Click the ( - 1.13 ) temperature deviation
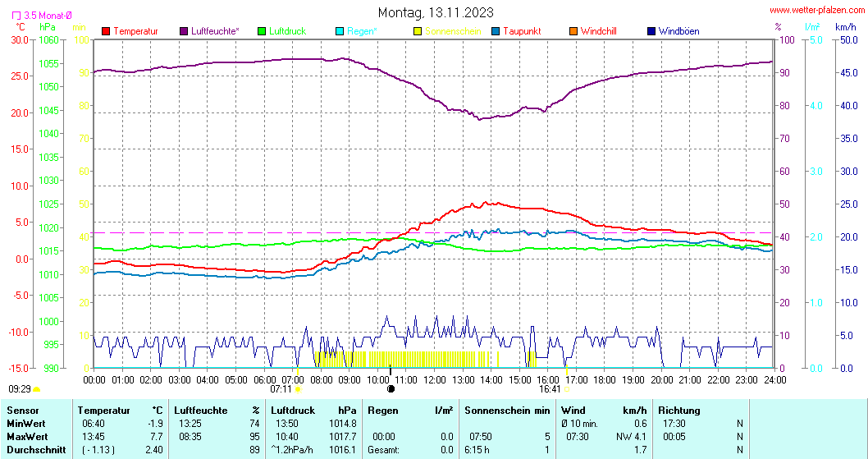 pos(98,450)
